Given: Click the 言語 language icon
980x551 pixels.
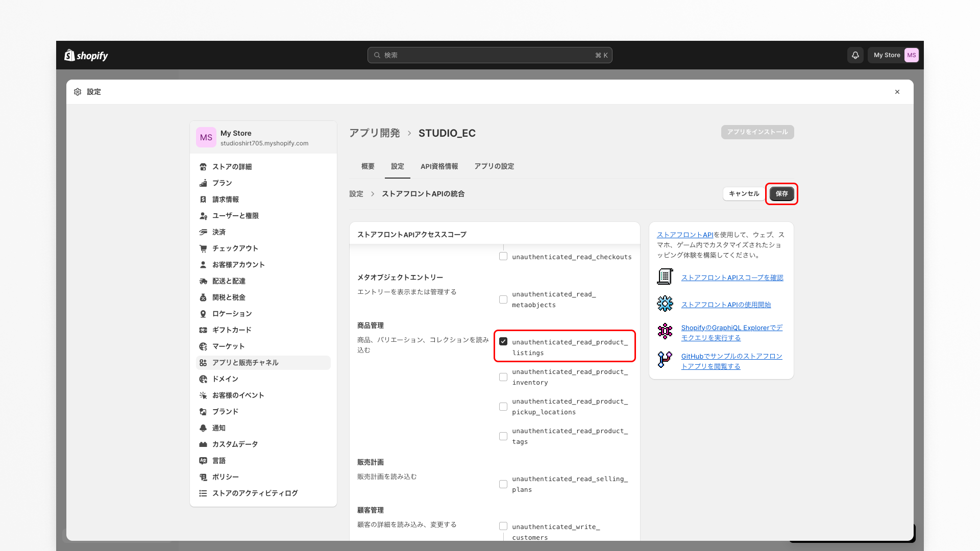Looking at the screenshot, I should click(x=203, y=461).
